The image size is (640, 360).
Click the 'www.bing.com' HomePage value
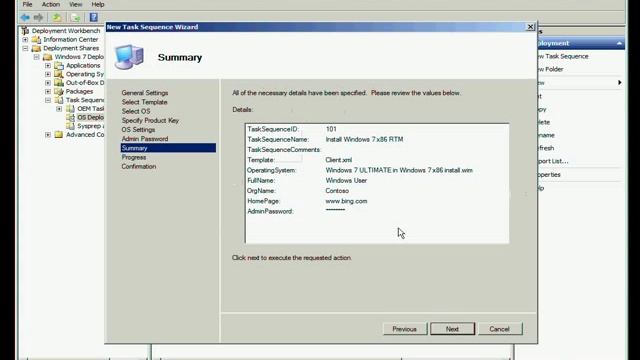click(346, 201)
